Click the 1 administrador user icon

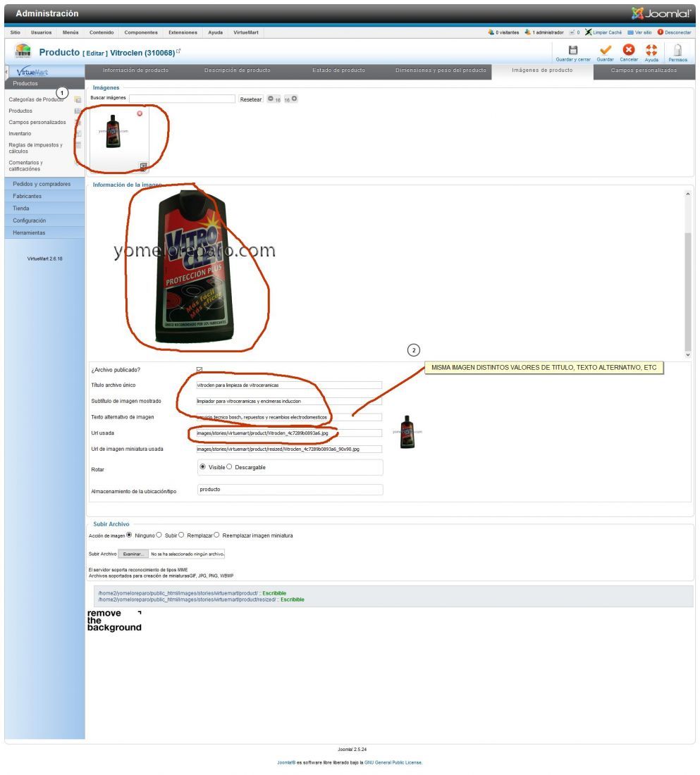click(x=528, y=32)
